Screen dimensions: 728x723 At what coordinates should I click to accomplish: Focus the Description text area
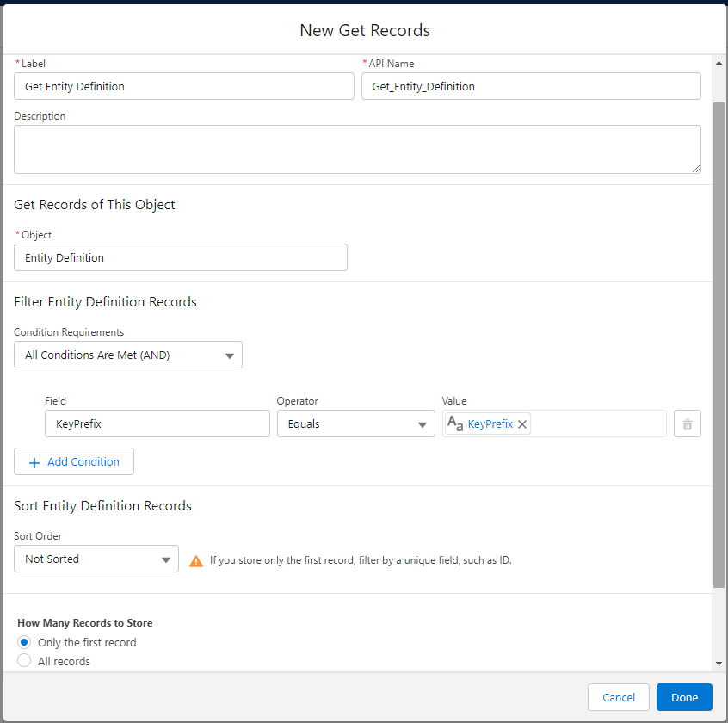(357, 149)
